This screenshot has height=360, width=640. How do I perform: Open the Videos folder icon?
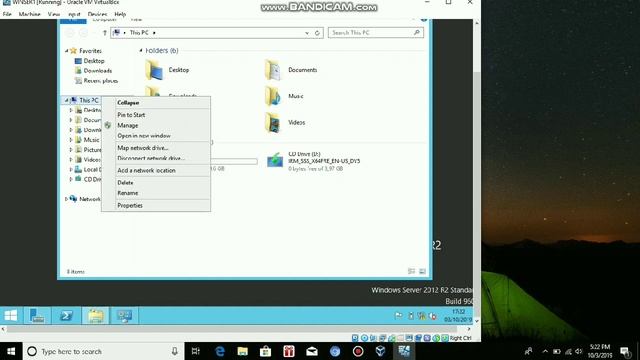tap(273, 122)
